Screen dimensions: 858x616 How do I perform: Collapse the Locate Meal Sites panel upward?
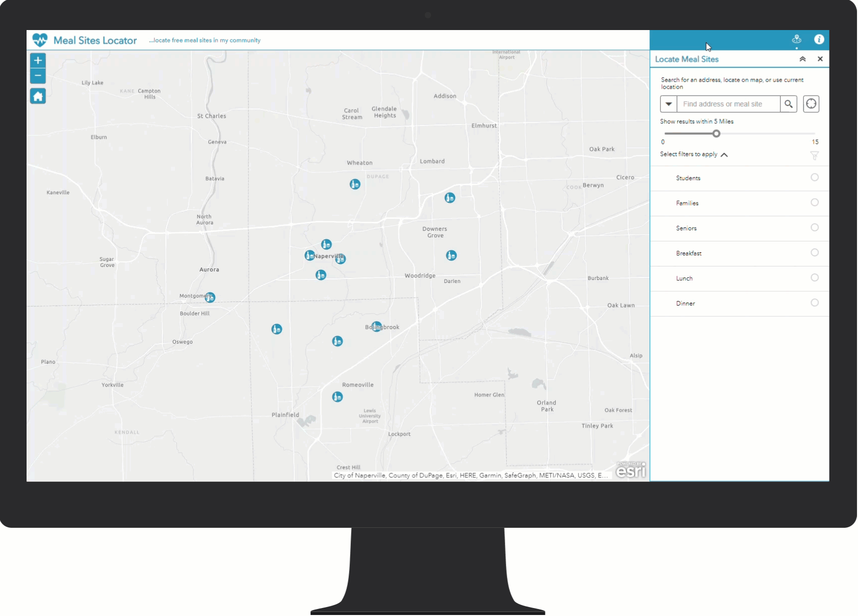[x=803, y=59]
